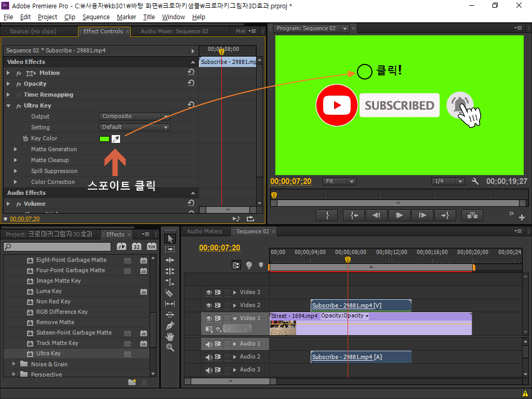Select the Track Select tool

click(170, 249)
